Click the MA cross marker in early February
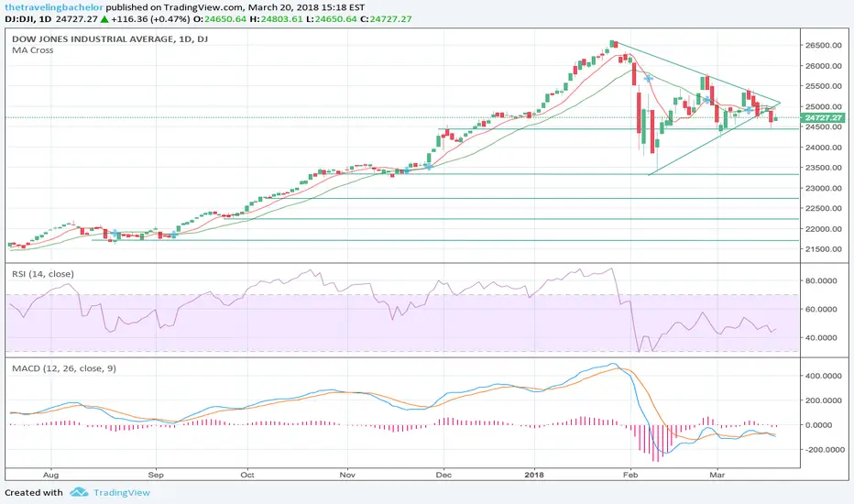The image size is (854, 504). pos(648,79)
